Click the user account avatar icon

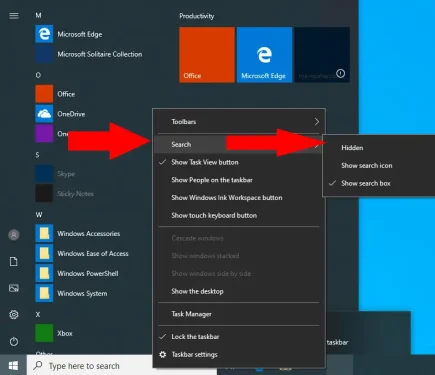(14, 235)
